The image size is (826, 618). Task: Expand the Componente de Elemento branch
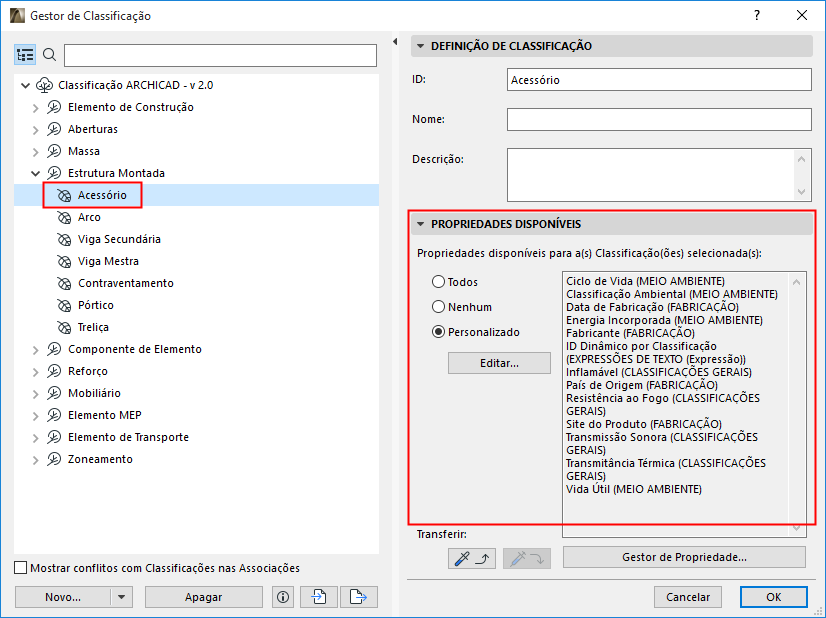pyautogui.click(x=35, y=350)
